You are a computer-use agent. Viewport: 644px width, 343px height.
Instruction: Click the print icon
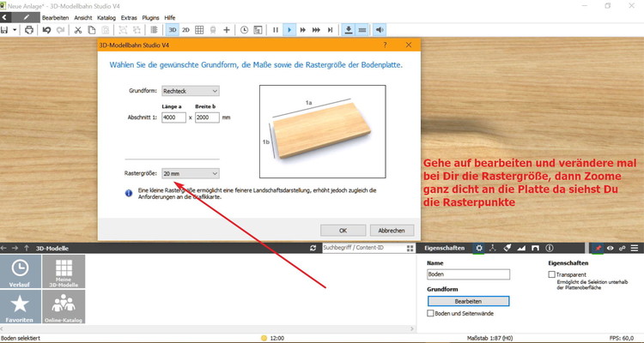[28, 30]
